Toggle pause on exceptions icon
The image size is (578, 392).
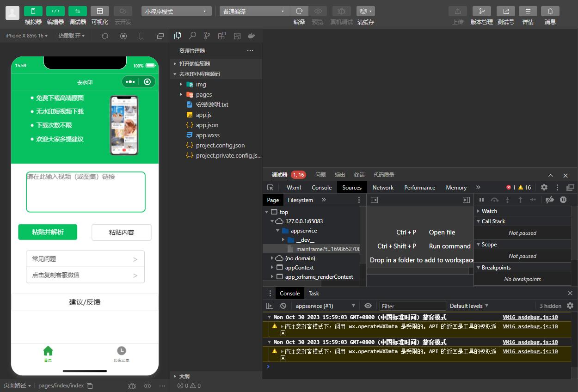[563, 200]
